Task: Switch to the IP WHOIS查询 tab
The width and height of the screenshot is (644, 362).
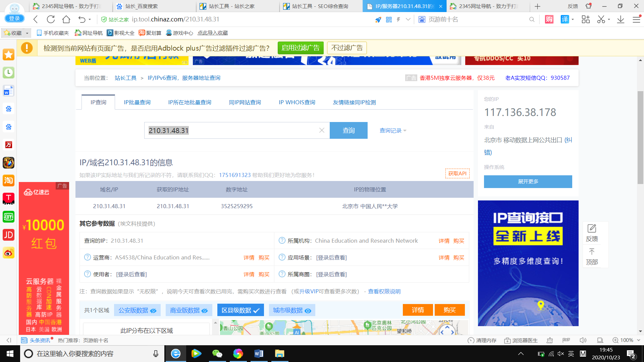Action: pos(297,102)
